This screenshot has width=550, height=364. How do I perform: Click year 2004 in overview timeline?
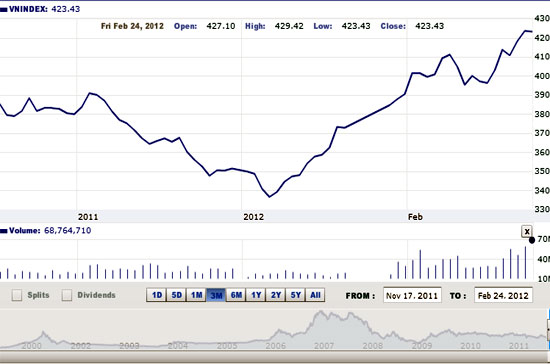pyautogui.click(x=177, y=346)
